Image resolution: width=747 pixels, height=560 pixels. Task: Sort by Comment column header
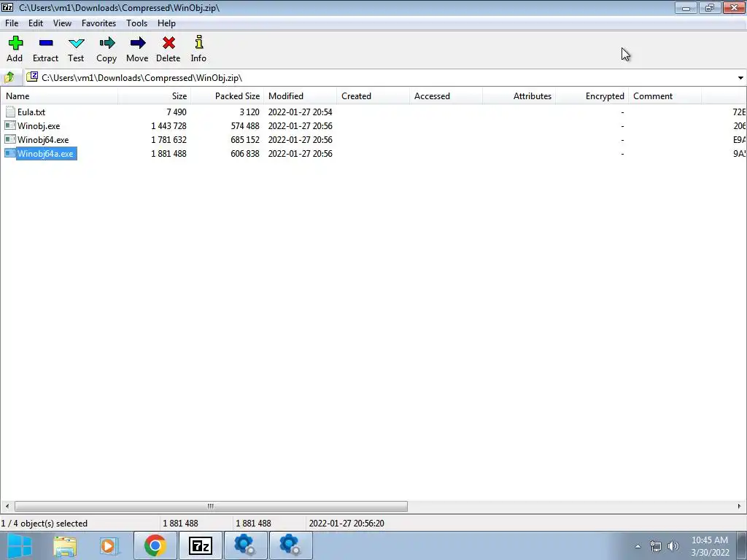pos(665,96)
